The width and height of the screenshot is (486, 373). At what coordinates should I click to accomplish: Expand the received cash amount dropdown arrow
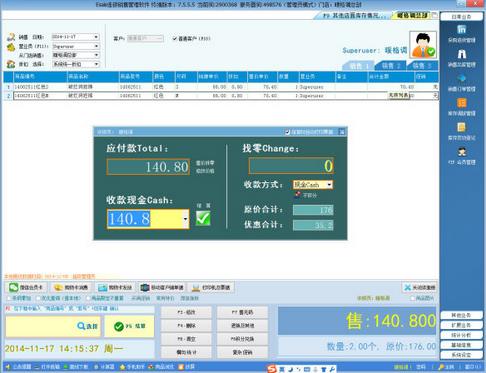coord(185,219)
